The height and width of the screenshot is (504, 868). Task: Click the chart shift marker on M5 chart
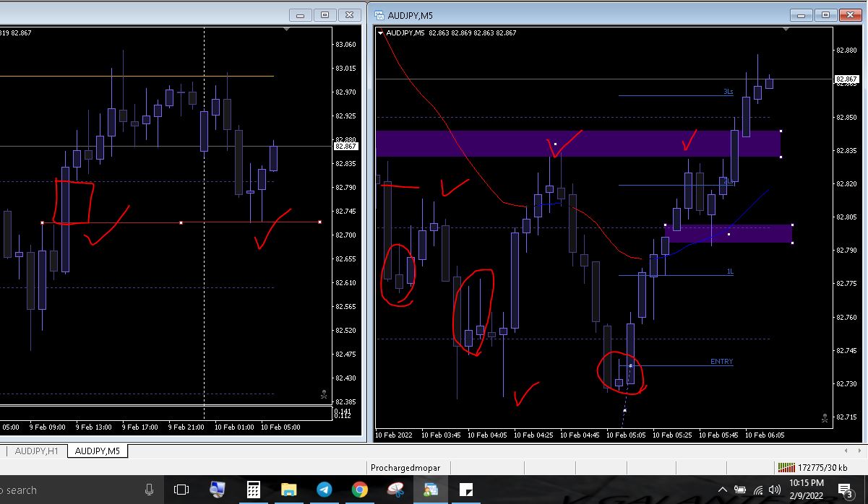(x=786, y=30)
